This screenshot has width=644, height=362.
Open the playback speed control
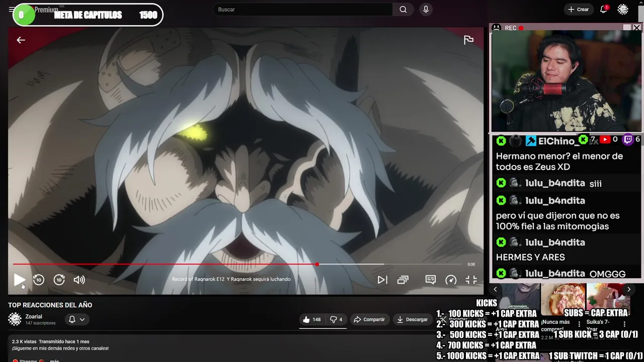point(451,280)
